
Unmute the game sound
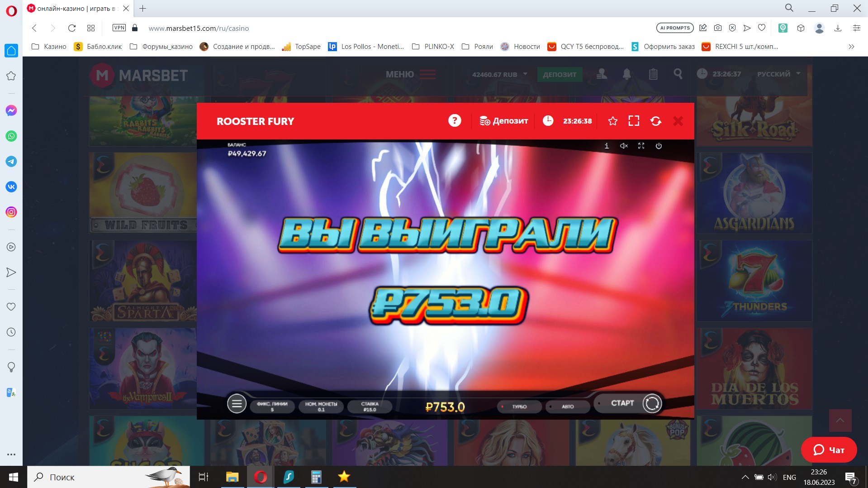[x=624, y=146]
